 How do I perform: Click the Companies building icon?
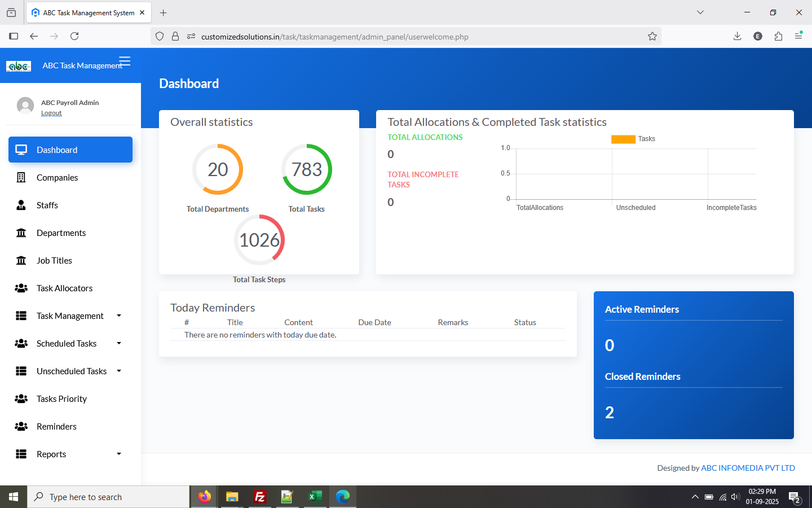coord(21,178)
